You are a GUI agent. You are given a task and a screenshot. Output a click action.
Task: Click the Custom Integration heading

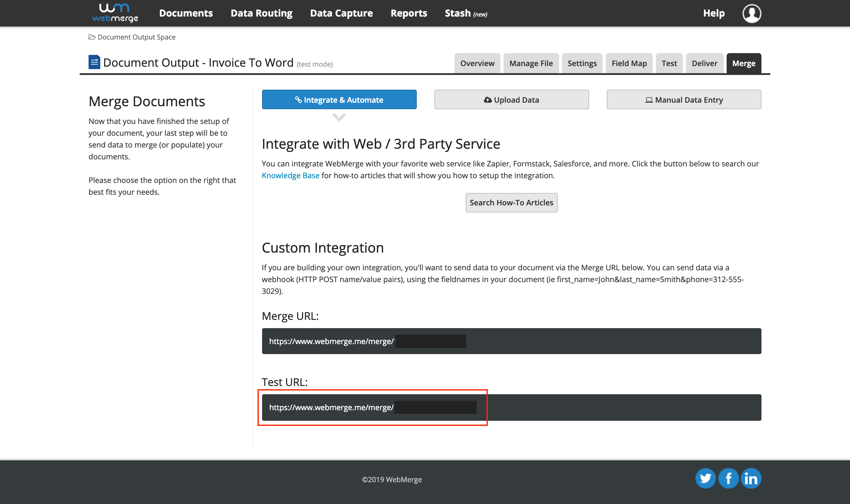(323, 248)
